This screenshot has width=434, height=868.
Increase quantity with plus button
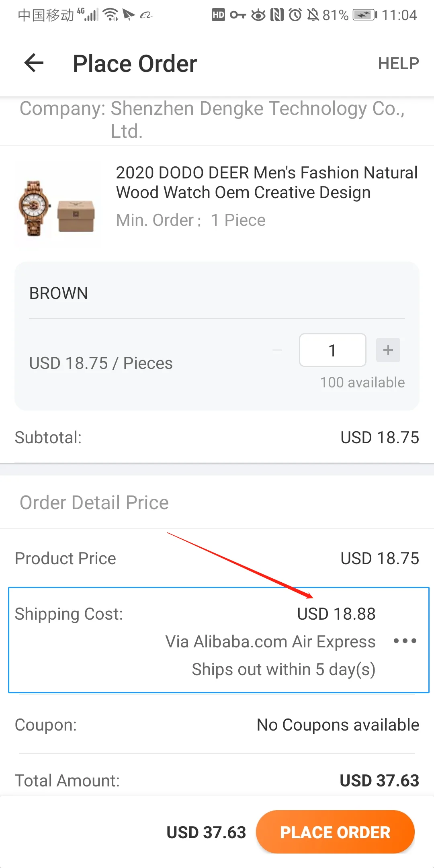tap(388, 350)
